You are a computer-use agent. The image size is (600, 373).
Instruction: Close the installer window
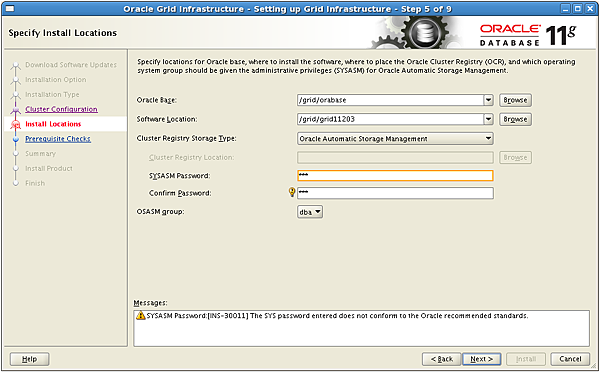click(590, 8)
